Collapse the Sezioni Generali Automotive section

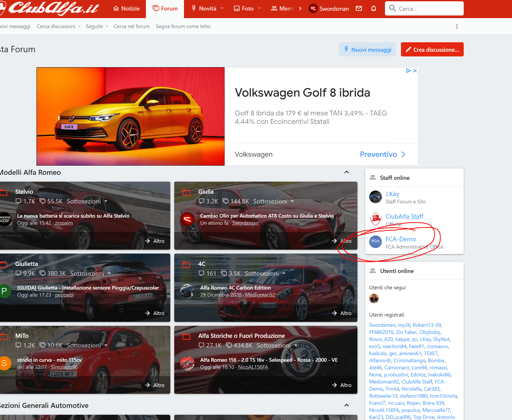tap(347, 405)
